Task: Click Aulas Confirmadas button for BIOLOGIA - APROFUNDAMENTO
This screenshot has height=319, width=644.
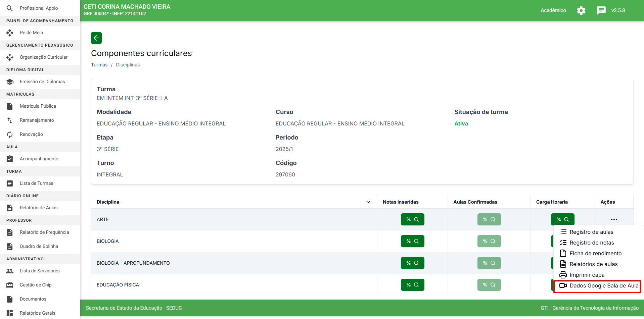Action: click(x=489, y=263)
